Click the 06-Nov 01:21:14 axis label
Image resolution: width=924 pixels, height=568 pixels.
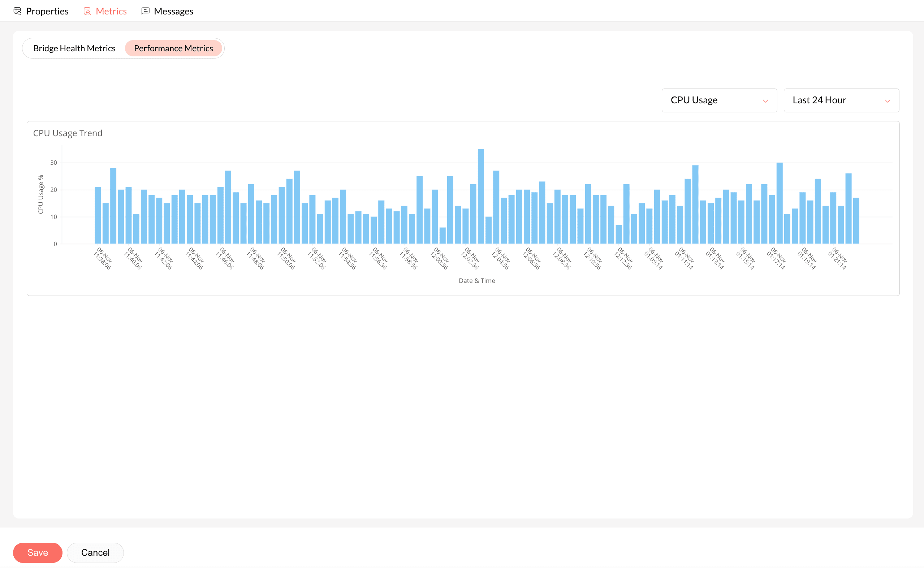click(x=838, y=258)
